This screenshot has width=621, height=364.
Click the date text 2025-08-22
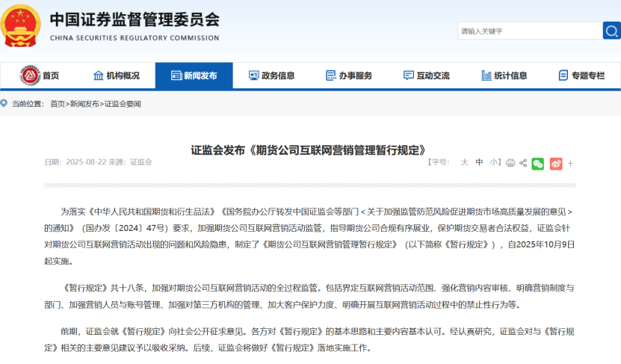[87, 162]
